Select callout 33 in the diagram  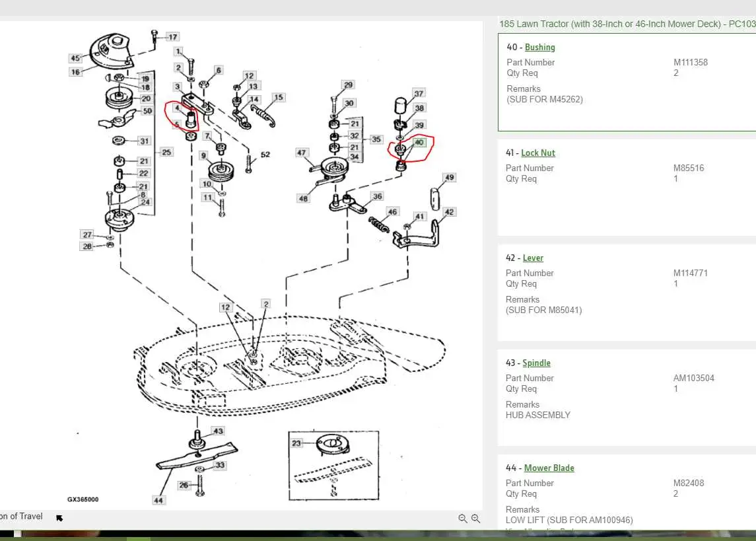220,465
